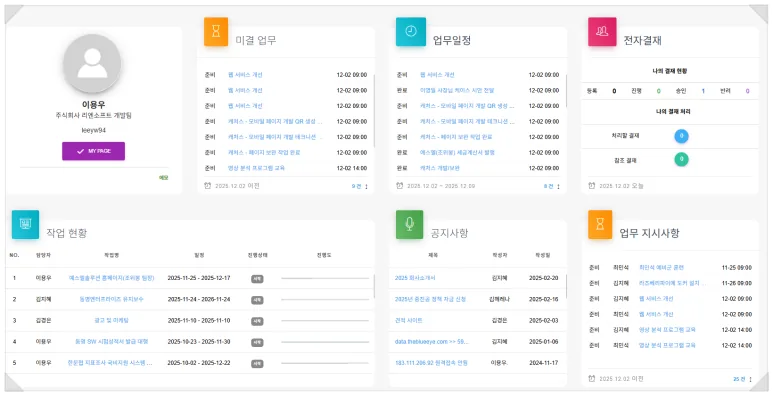Open the 이영일 사장님 schedule item in 업무일정
This screenshot has height=396, width=773.
(457, 91)
